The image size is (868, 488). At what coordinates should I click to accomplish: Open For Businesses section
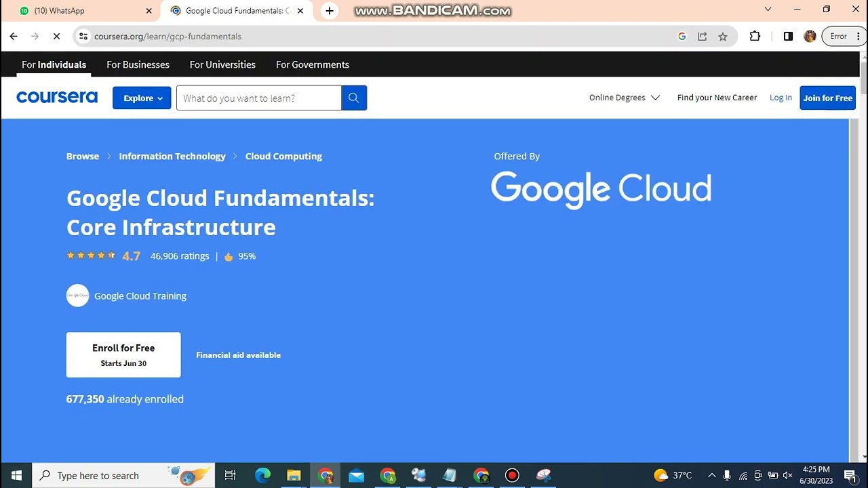pyautogui.click(x=138, y=64)
